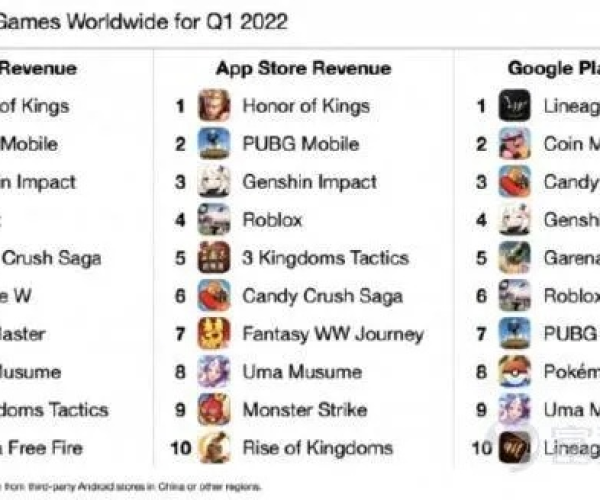This screenshot has height=500, width=600.
Task: Select the Fantasy WW Journey icon
Action: click(x=214, y=334)
